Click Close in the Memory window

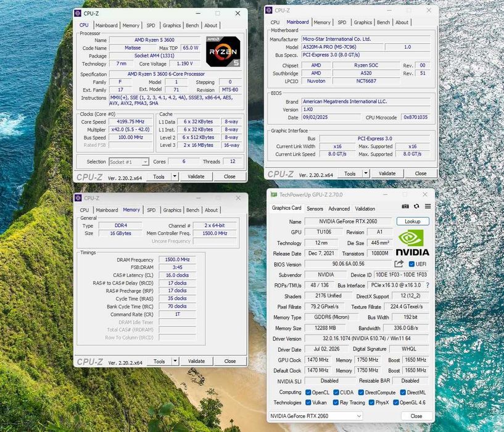point(230,361)
